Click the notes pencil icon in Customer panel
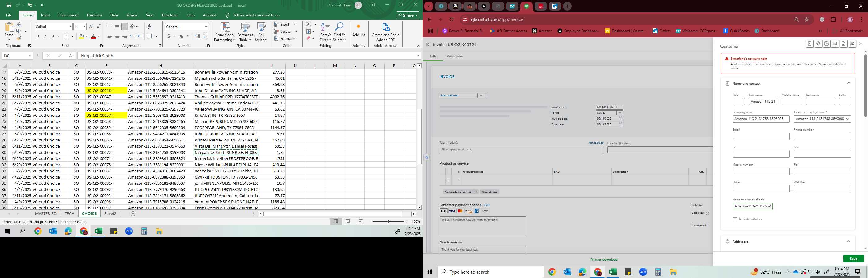 point(827,44)
